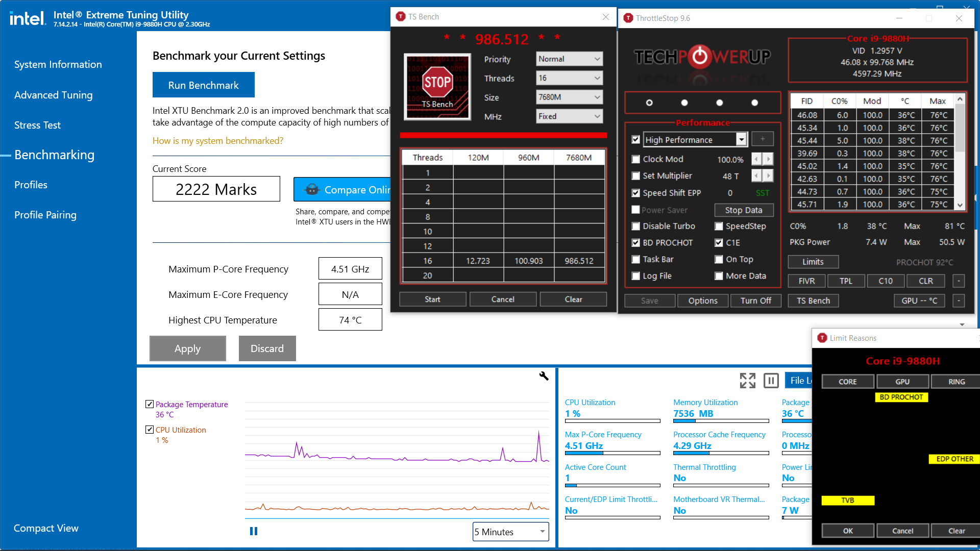Click the TS Bench title bar icon
The width and height of the screenshot is (980, 551).
[401, 17]
